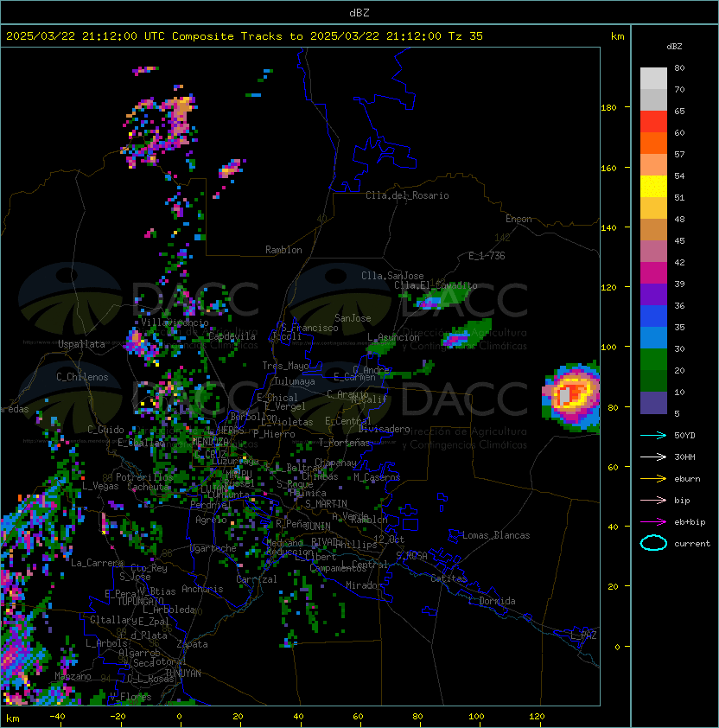Click the 'Zapata' map label
Screen dimensions: 719x728
[192, 644]
